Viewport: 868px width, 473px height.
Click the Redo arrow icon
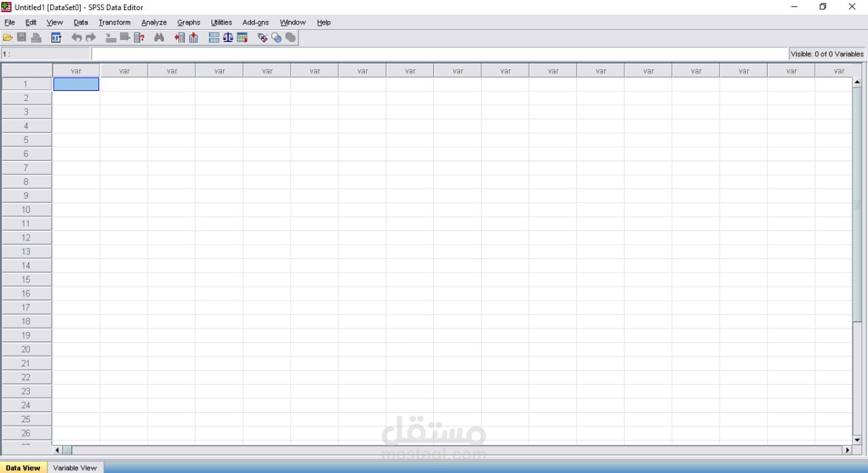click(91, 38)
